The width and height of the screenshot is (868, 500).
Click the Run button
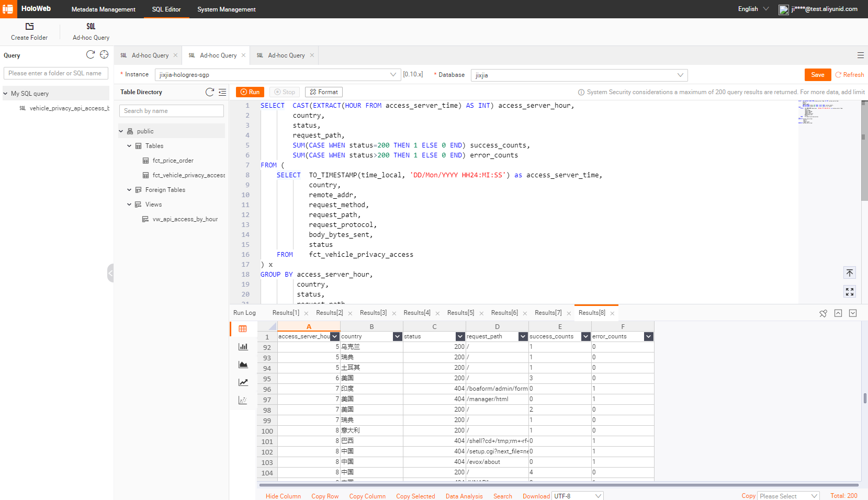[250, 92]
